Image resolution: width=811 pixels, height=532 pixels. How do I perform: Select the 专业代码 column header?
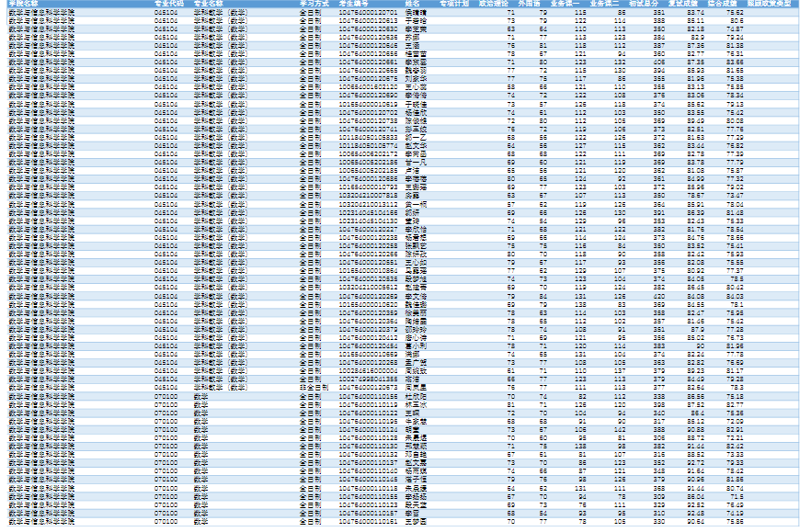pos(167,4)
